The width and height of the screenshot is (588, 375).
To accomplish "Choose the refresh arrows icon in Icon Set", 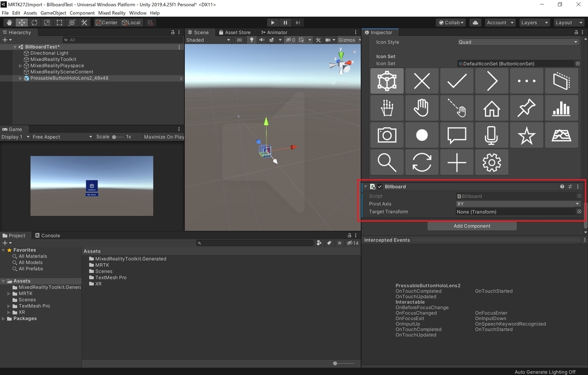I will pos(422,162).
